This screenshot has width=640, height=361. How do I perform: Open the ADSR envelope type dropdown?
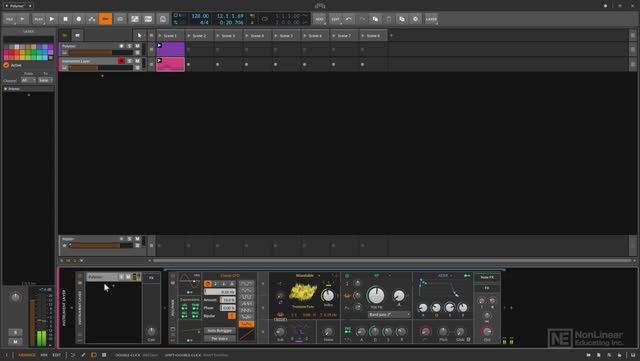pos(444,276)
